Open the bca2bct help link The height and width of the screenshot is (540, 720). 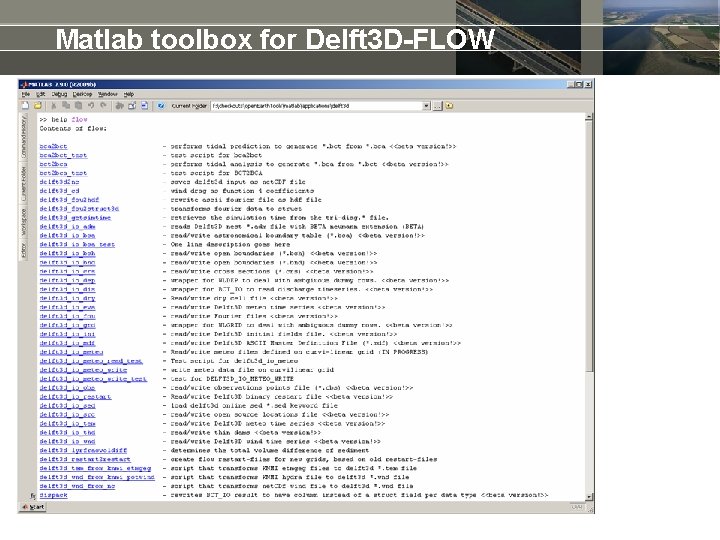53,146
